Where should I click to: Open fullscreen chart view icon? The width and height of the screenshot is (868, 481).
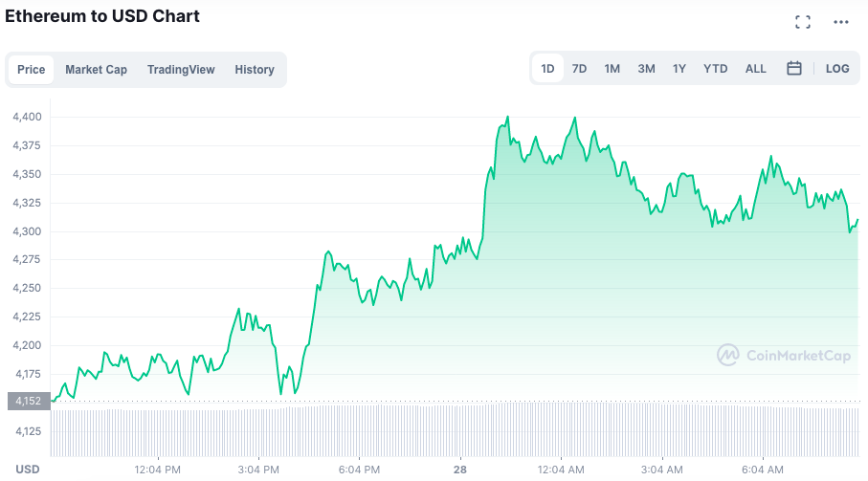click(x=803, y=22)
